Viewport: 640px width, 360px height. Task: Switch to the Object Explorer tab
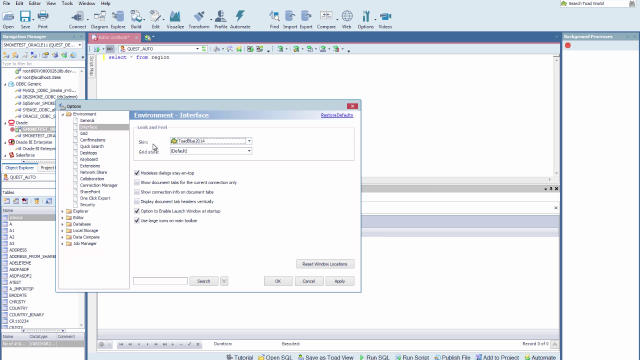click(19, 168)
